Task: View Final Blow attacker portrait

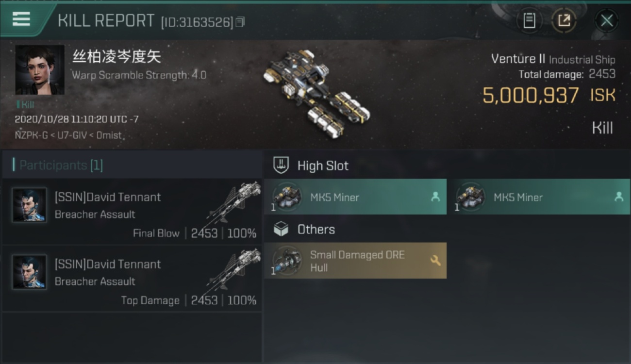Action: tap(30, 205)
